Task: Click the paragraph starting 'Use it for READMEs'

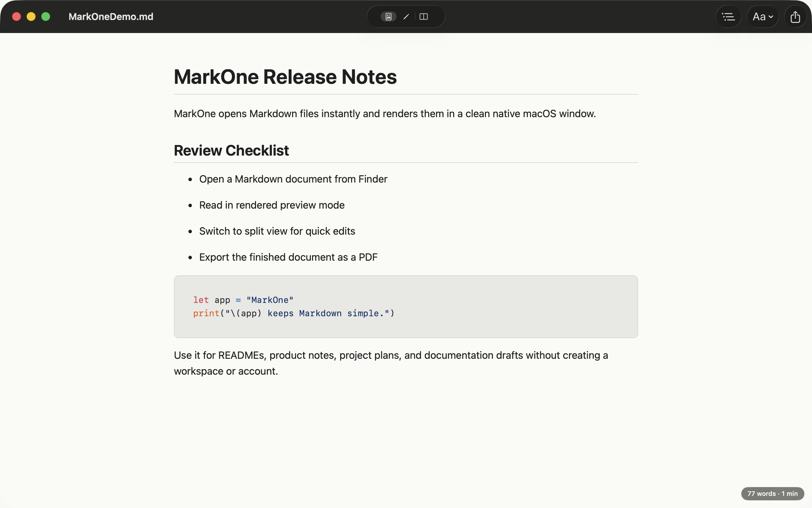Action: click(x=391, y=363)
